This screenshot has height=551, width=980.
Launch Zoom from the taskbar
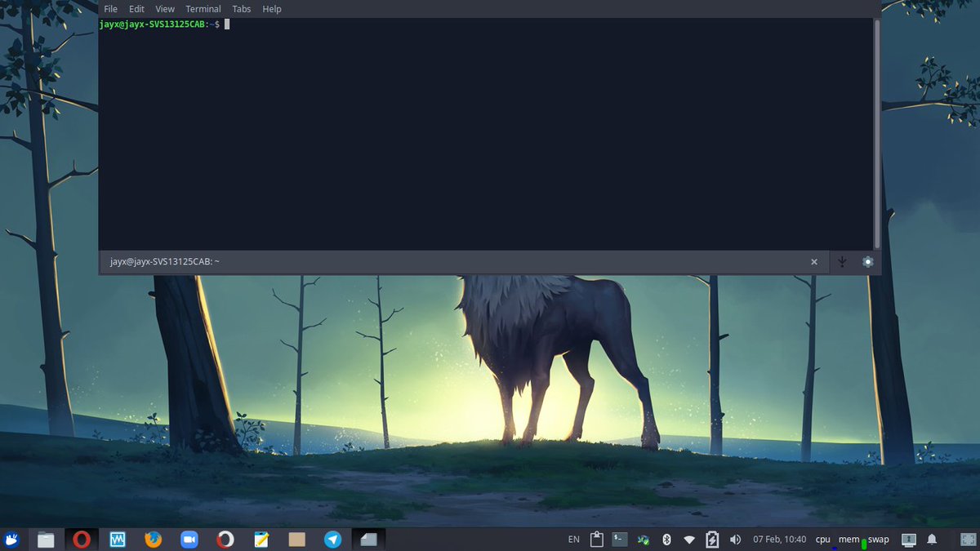coord(189,540)
